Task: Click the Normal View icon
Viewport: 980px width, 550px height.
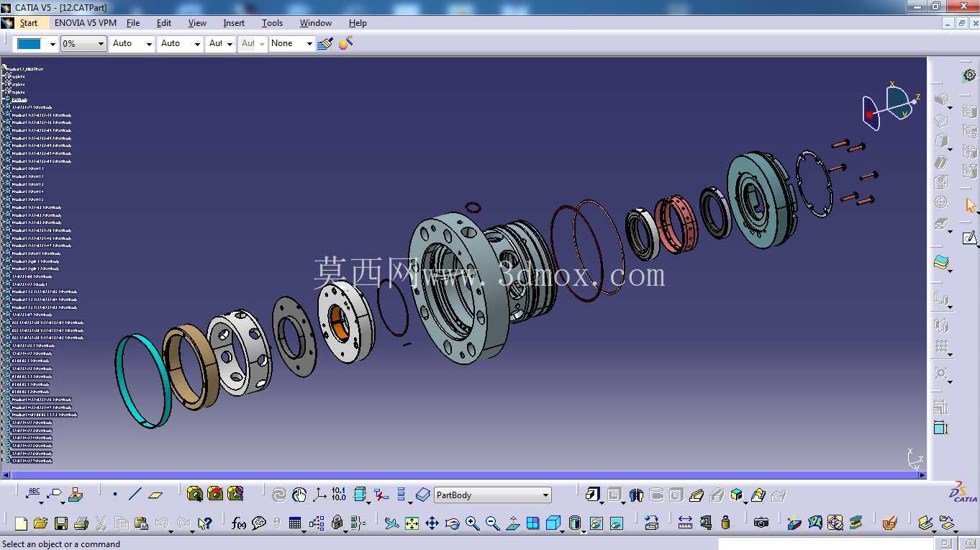Action: [x=512, y=523]
